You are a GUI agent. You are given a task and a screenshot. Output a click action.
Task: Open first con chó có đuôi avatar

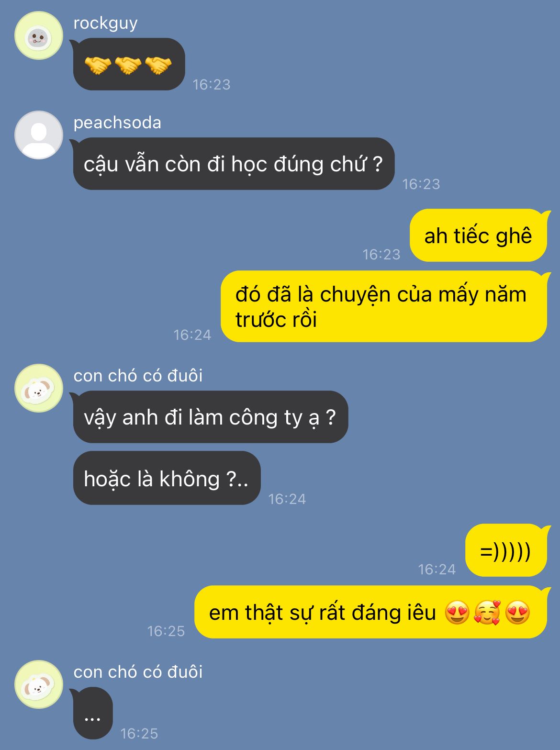39,388
